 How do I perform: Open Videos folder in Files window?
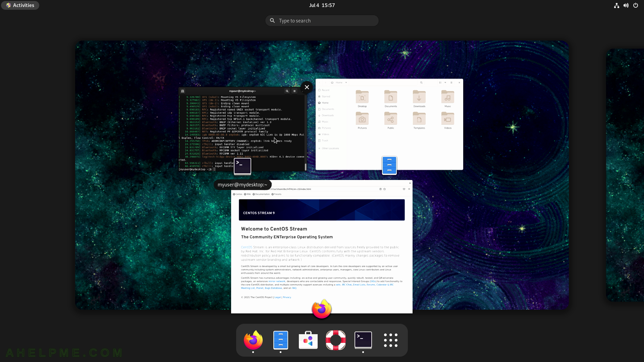(448, 120)
